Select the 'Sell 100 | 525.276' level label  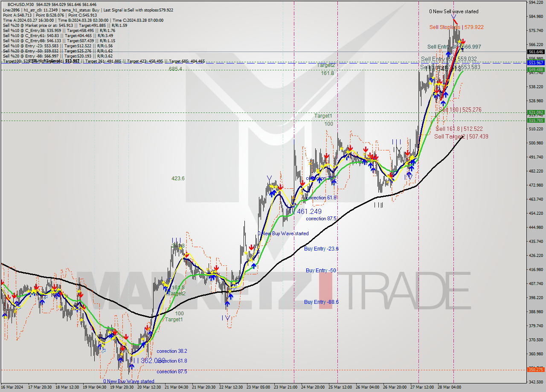460,110
